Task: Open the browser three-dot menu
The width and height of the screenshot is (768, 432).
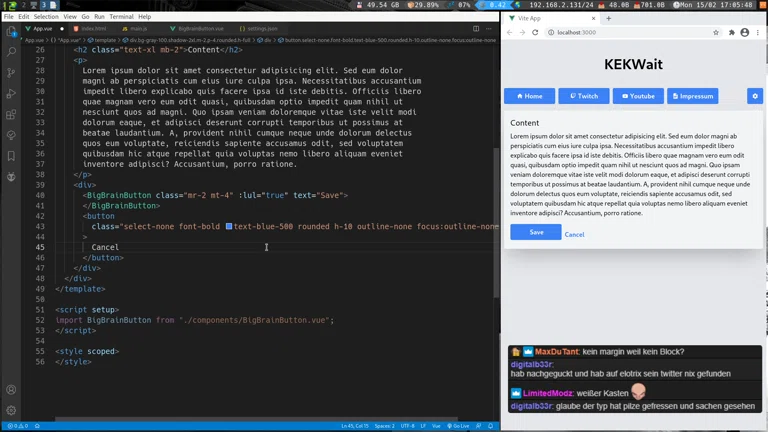Action: point(758,32)
